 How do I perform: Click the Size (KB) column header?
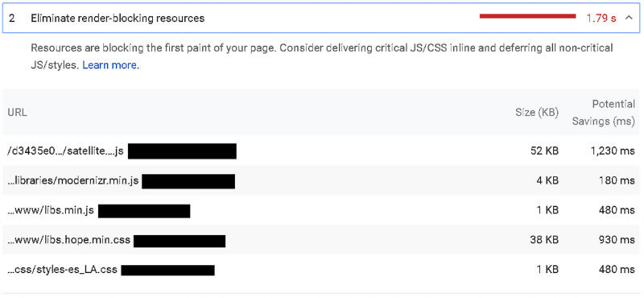537,113
